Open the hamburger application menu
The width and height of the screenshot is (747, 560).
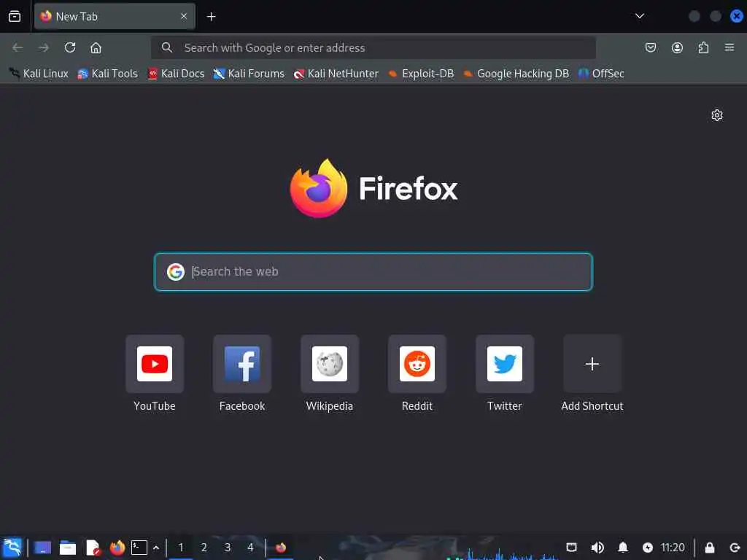click(729, 47)
